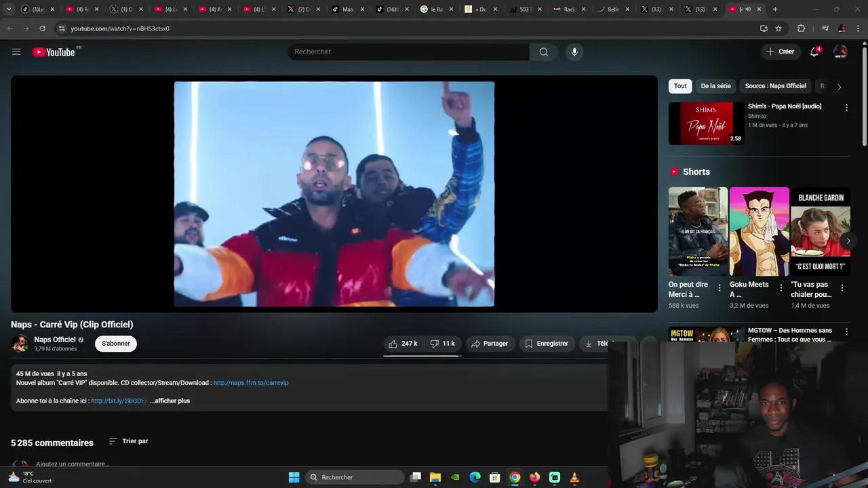The image size is (868, 488).
Task: Open the naps.ffm.to/carrevip link
Action: [x=251, y=383]
